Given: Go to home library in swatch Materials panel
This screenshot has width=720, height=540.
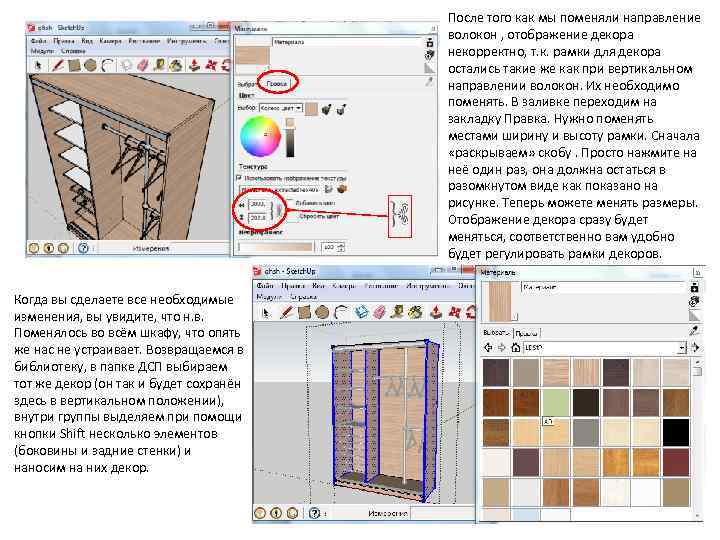Looking at the screenshot, I should tap(515, 348).
